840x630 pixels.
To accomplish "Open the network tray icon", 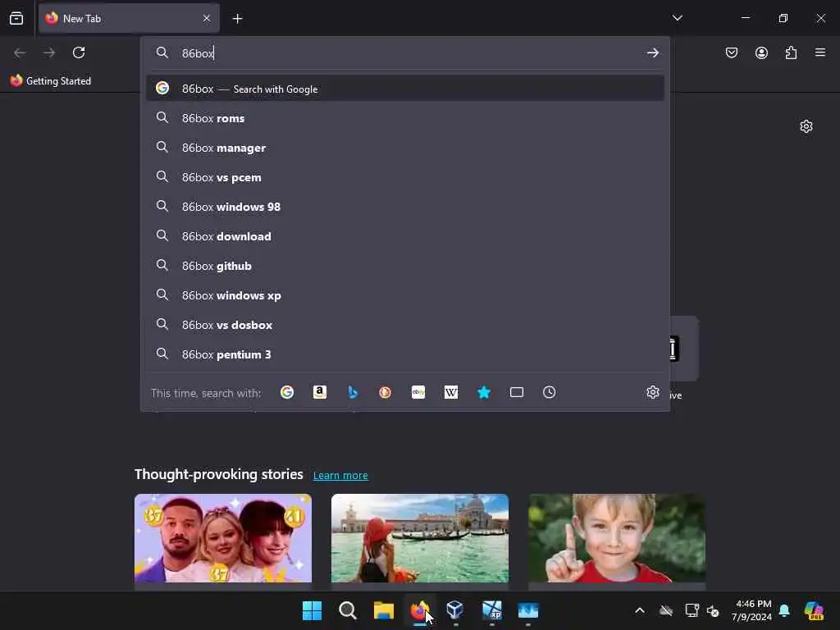I will [x=692, y=610].
